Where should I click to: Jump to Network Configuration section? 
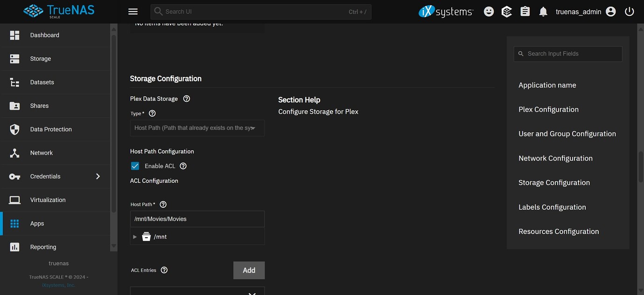(555, 158)
